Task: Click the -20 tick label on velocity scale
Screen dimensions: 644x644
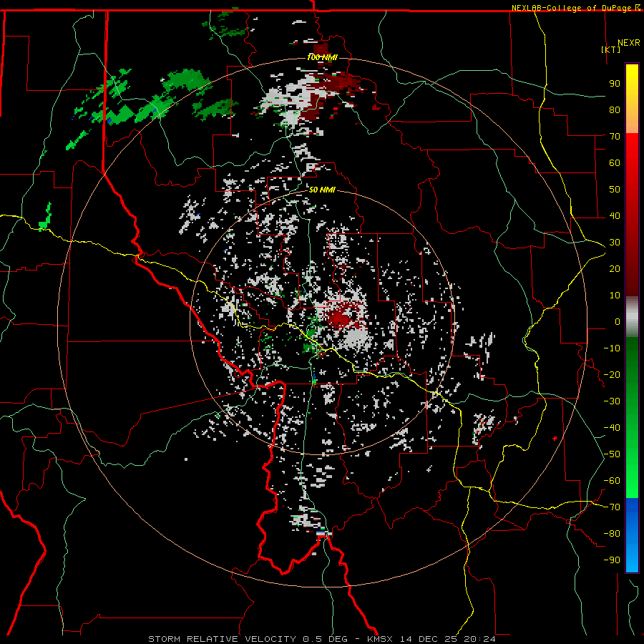Action: pyautogui.click(x=612, y=375)
